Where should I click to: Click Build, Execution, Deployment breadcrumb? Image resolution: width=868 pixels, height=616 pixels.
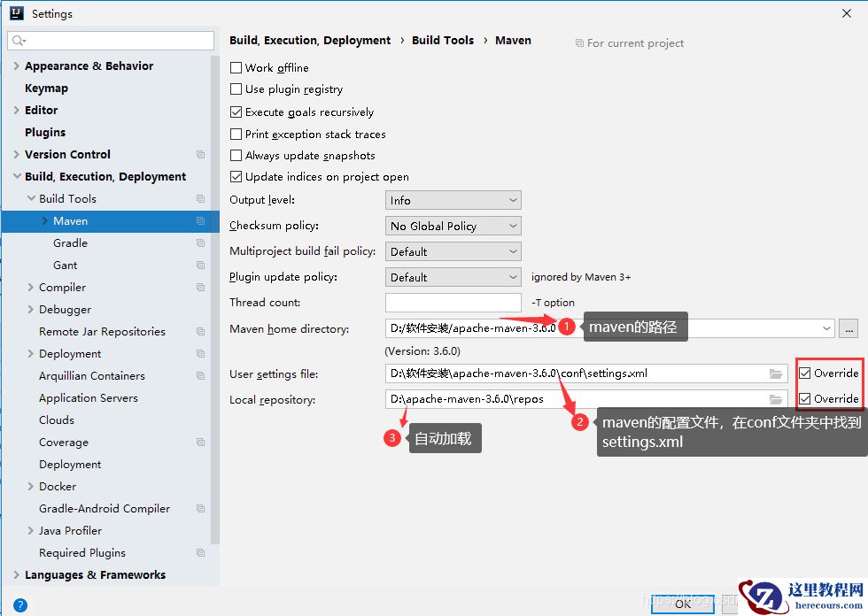pyautogui.click(x=310, y=41)
